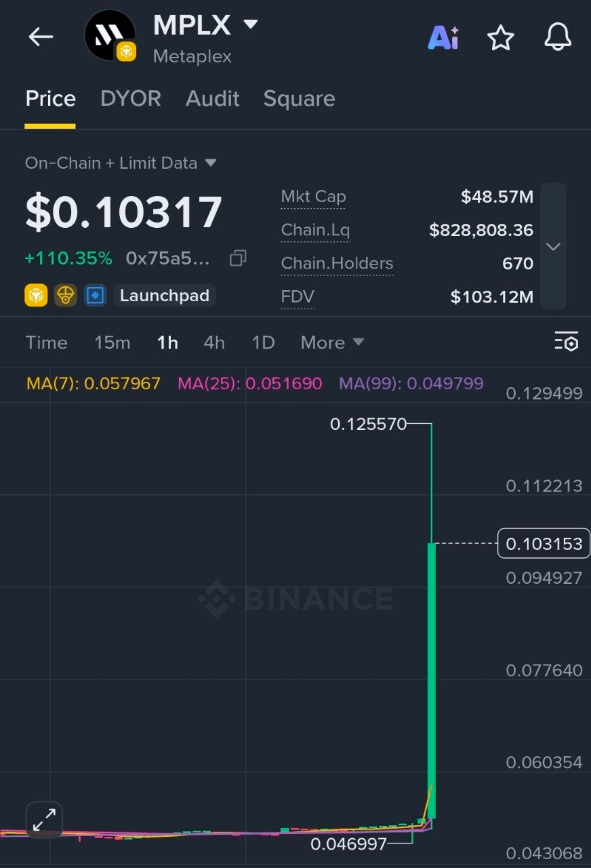Open On-Chain + Limit Data dropdown
Screen dimensions: 591x868
[x=121, y=163]
